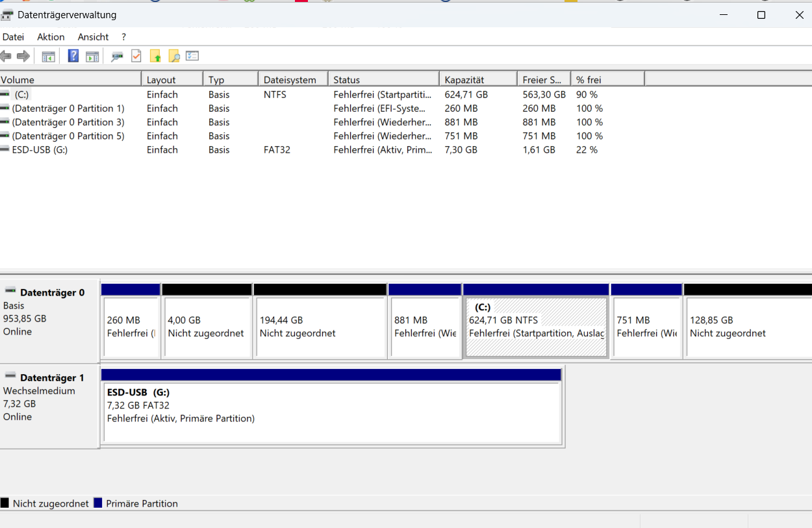Open the Ansicht menu
The width and height of the screenshot is (812, 528).
click(93, 37)
